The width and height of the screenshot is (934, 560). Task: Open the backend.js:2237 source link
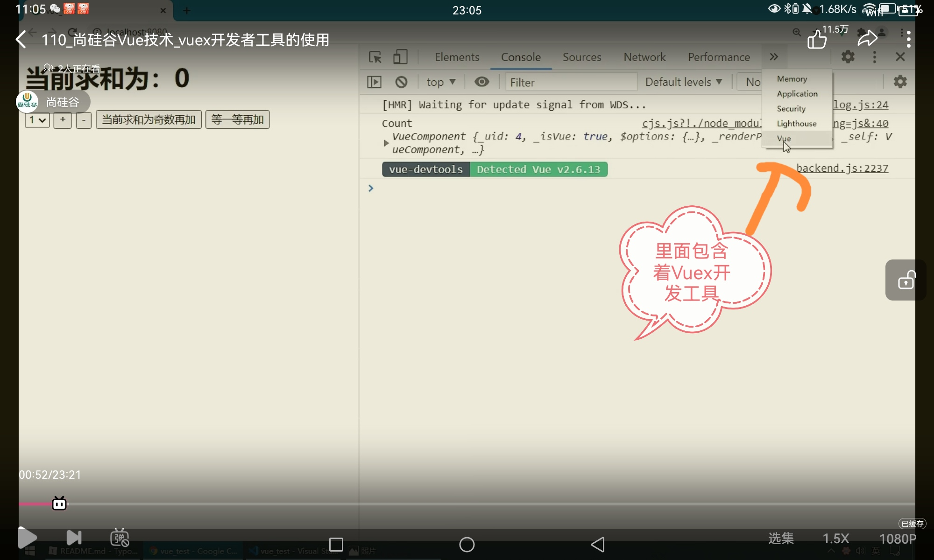842,168
